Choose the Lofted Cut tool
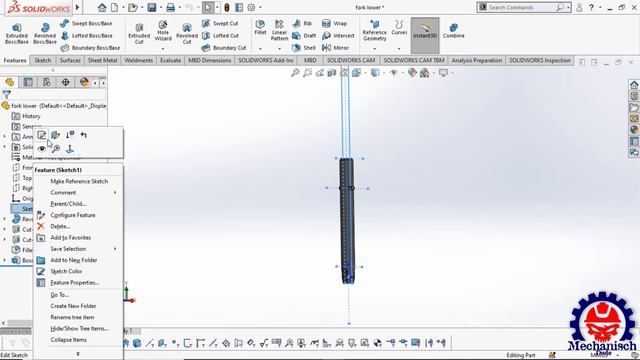 pos(220,36)
